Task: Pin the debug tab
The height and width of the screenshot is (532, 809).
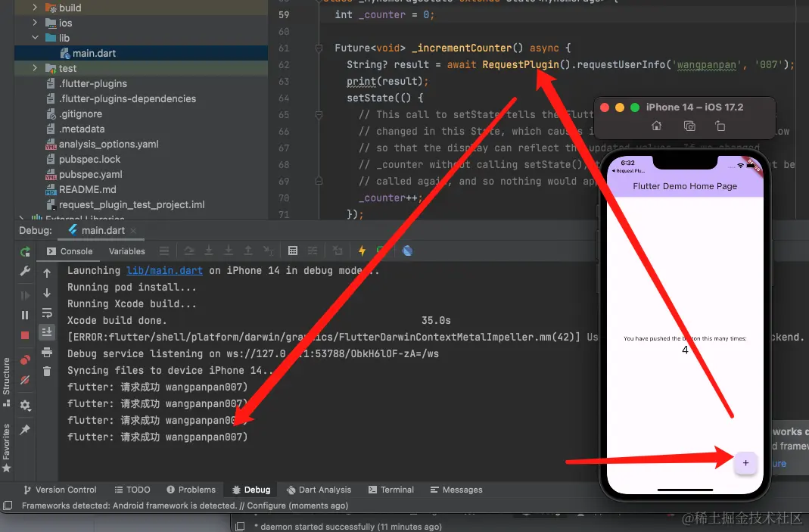Action: (25, 429)
